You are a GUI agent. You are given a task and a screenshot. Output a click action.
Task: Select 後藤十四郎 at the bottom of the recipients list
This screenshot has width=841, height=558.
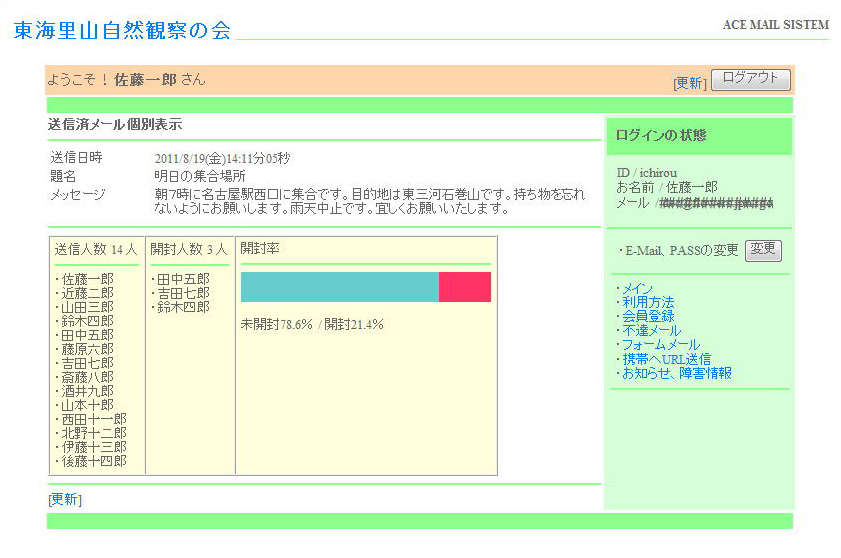click(x=94, y=461)
